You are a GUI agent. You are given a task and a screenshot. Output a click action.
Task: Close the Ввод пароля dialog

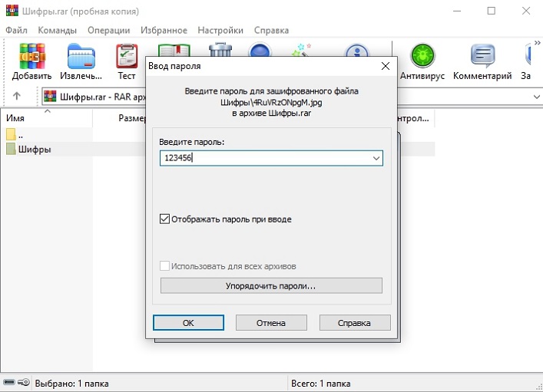point(385,66)
